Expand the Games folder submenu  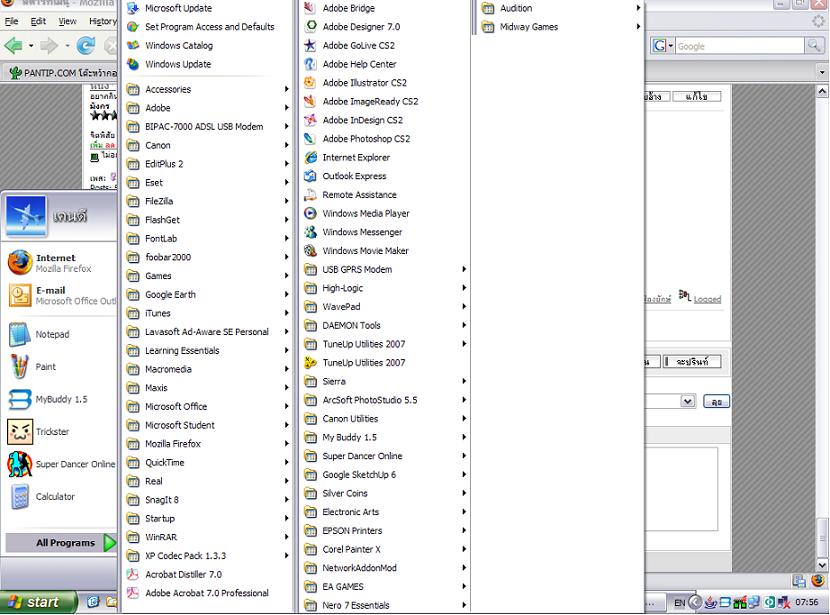(x=208, y=276)
